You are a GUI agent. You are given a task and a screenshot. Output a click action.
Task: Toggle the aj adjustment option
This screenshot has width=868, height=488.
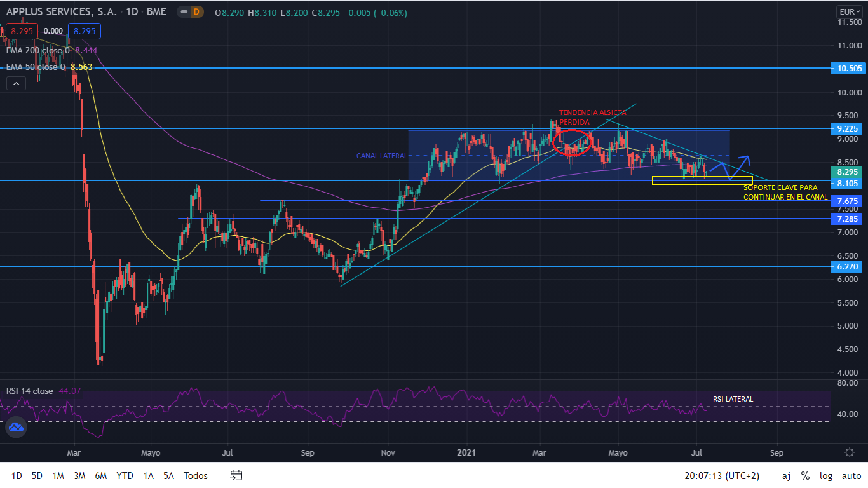(x=786, y=475)
